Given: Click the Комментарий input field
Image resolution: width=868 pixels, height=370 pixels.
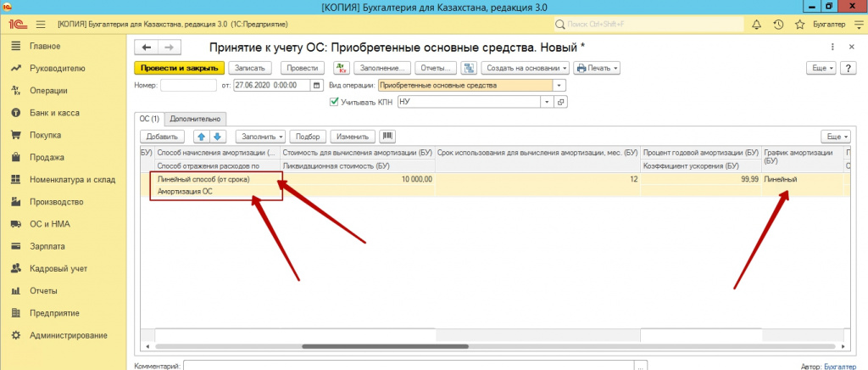Looking at the screenshot, I should (x=409, y=366).
